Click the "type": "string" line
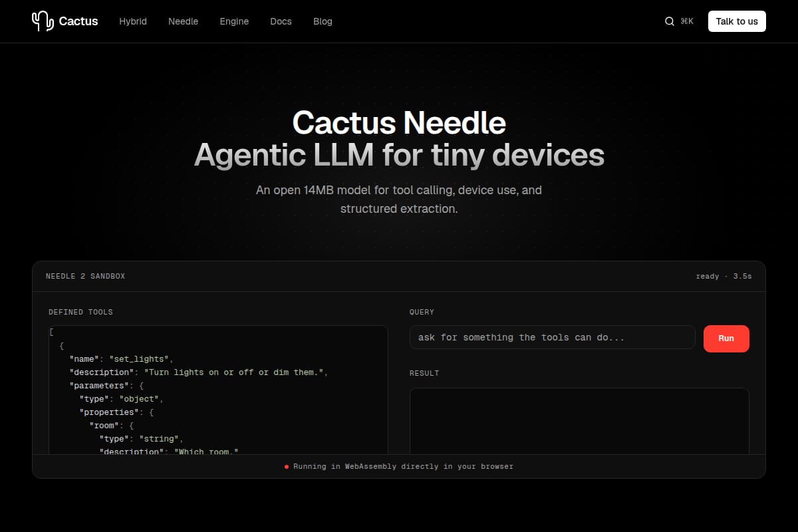 click(142, 439)
